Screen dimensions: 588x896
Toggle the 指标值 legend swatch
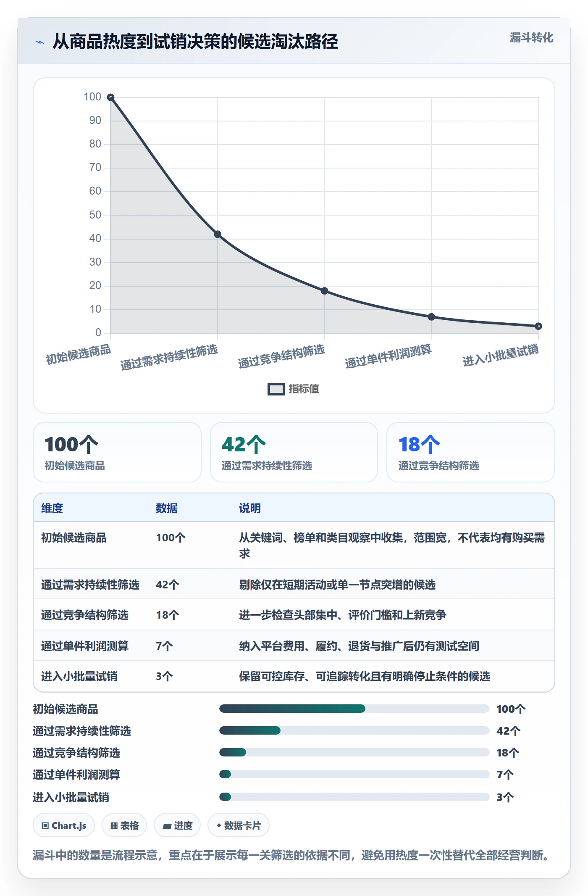point(276,389)
